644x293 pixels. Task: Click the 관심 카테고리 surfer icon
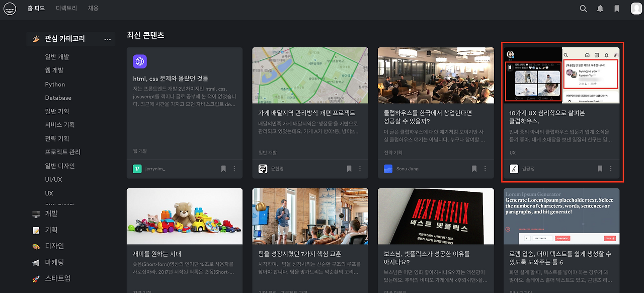[x=36, y=39]
